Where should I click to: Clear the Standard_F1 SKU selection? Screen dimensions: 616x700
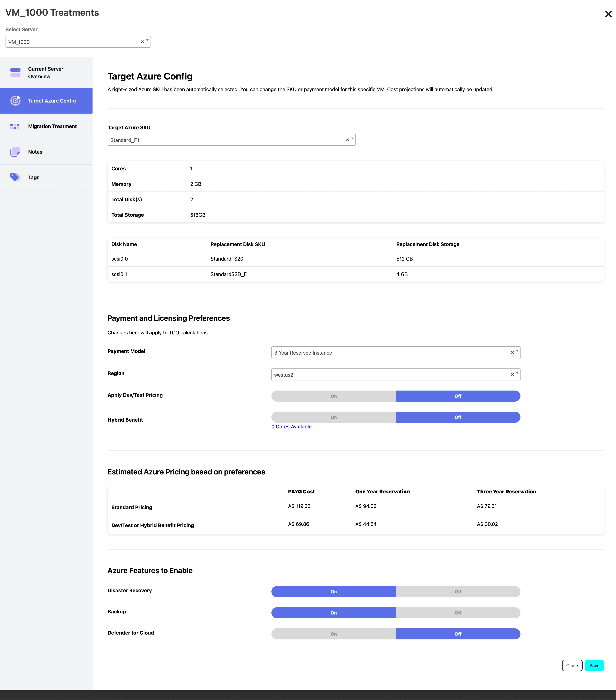347,140
